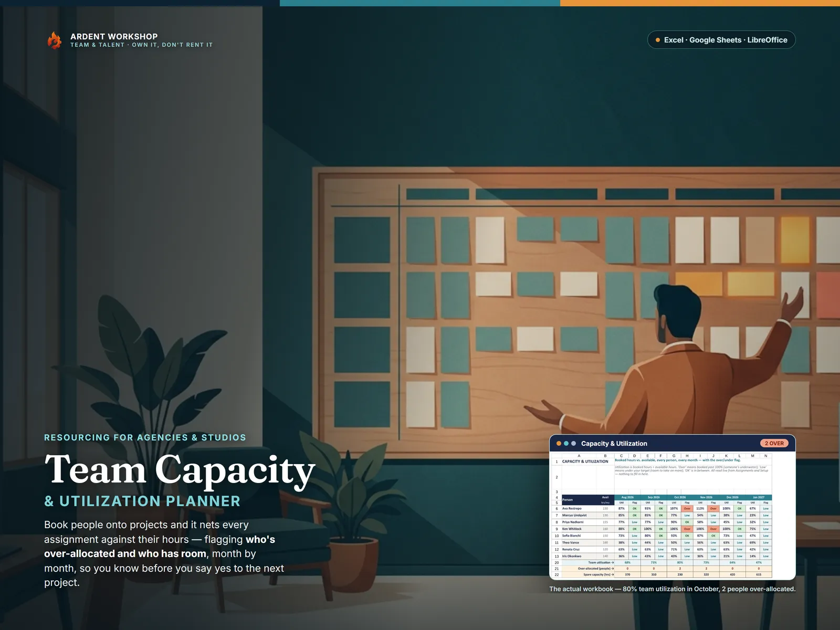Click the "Capacity & Utilization" window title
840x630 pixels.
pyautogui.click(x=614, y=444)
